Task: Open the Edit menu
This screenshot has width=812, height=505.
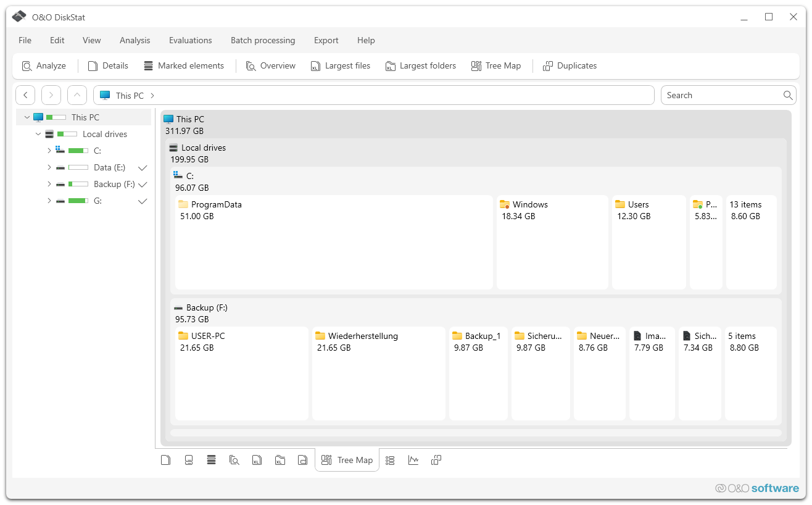Action: point(57,40)
